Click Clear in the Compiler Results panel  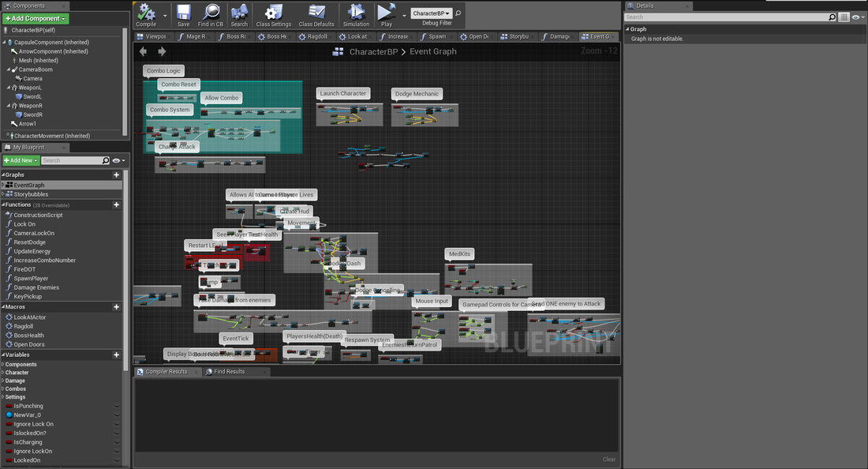[x=608, y=460]
